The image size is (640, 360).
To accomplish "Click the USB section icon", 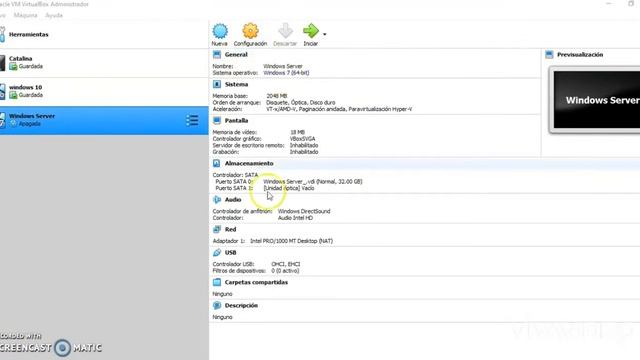I will point(217,253).
